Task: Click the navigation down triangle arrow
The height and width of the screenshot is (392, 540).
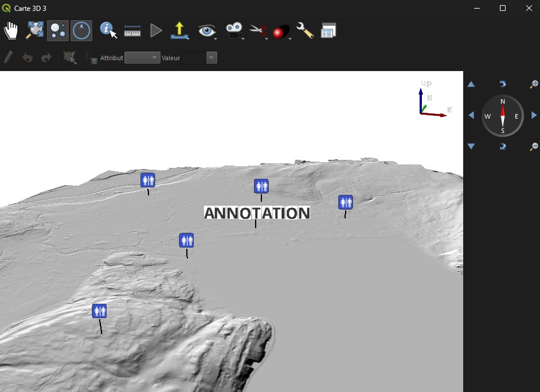Action: [471, 146]
